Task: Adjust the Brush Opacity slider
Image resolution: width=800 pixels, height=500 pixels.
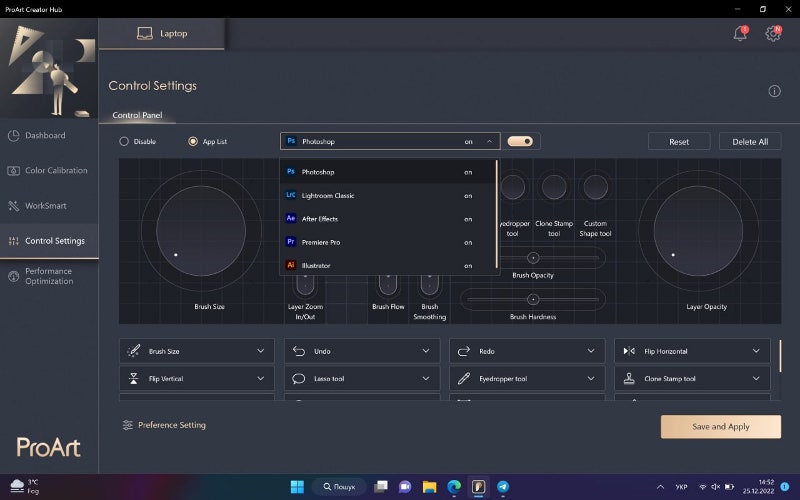Action: (533, 258)
